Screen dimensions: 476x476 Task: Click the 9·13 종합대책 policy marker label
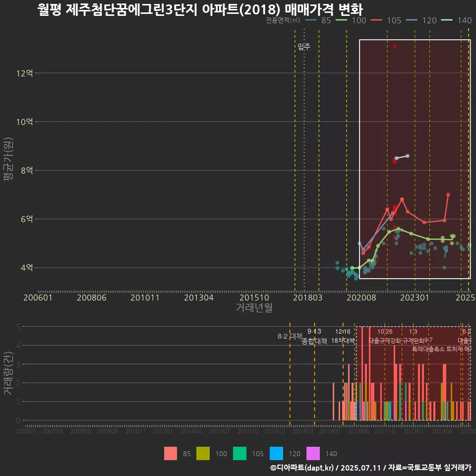pyautogui.click(x=314, y=336)
